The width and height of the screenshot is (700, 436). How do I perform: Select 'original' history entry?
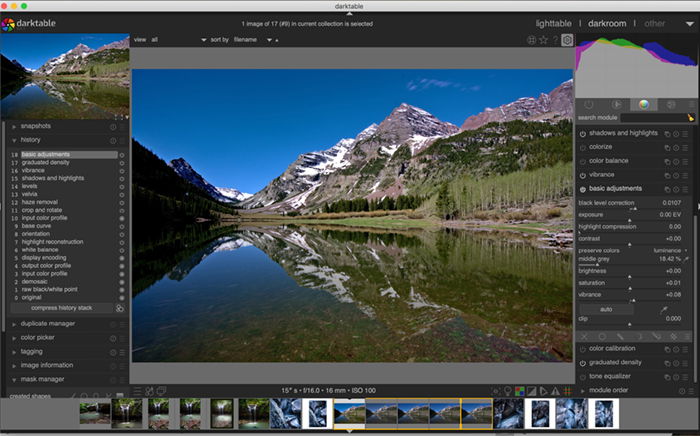point(31,298)
